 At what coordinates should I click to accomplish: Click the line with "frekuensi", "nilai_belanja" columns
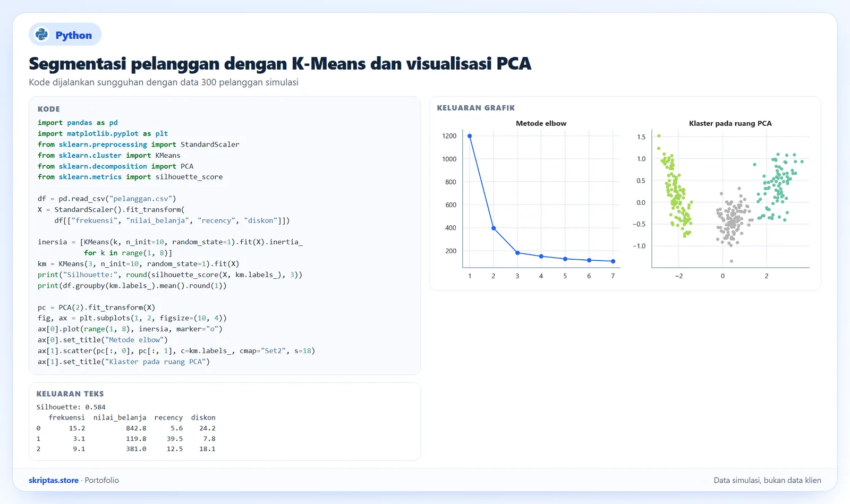tap(172, 220)
